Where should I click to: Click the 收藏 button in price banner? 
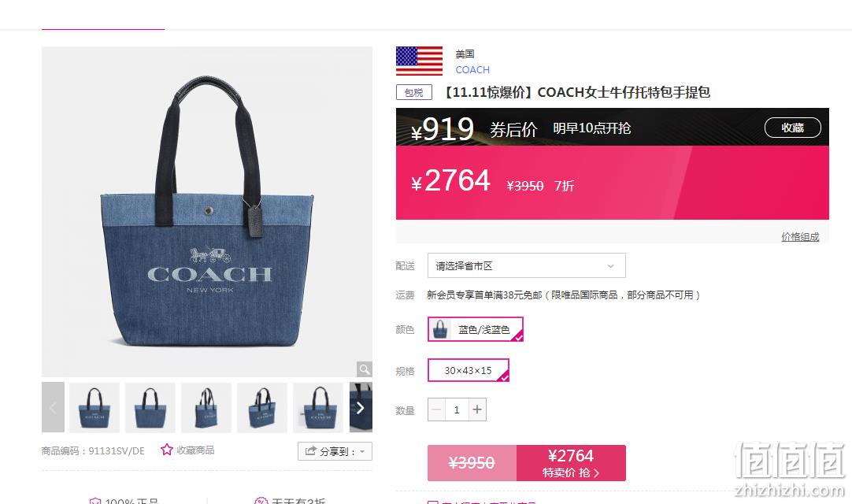click(792, 128)
